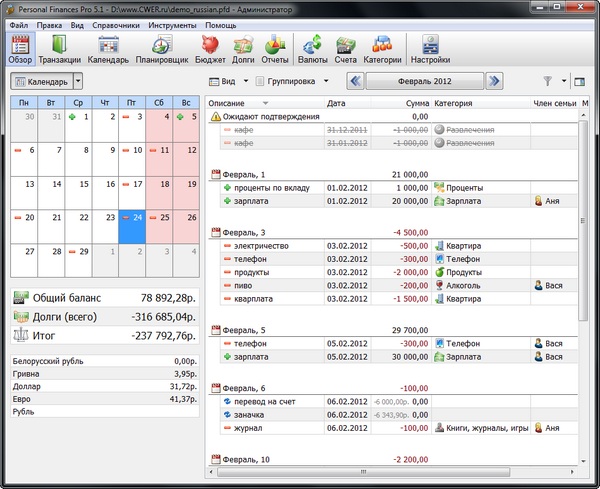Go to the previous month using the left arrows
The image size is (600, 489).
pos(355,81)
